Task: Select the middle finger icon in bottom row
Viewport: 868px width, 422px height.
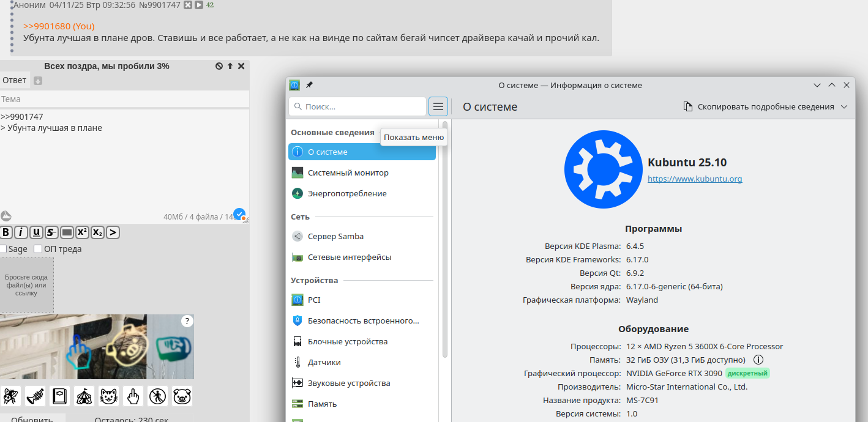Action: 133,396
